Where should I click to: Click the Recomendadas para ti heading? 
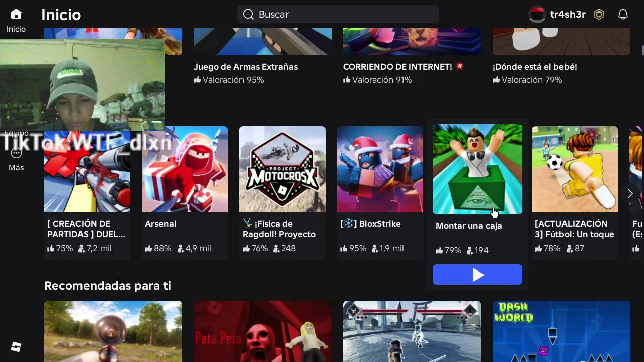point(108,286)
